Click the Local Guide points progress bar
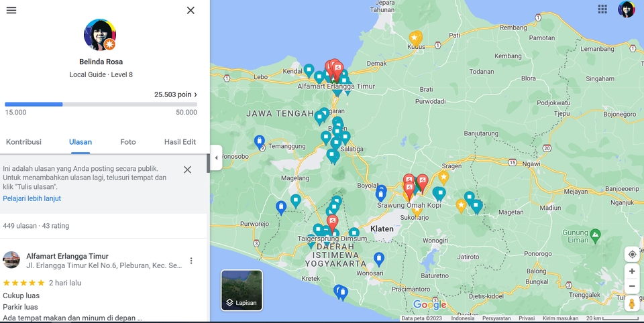This screenshot has width=644, height=323. [101, 105]
